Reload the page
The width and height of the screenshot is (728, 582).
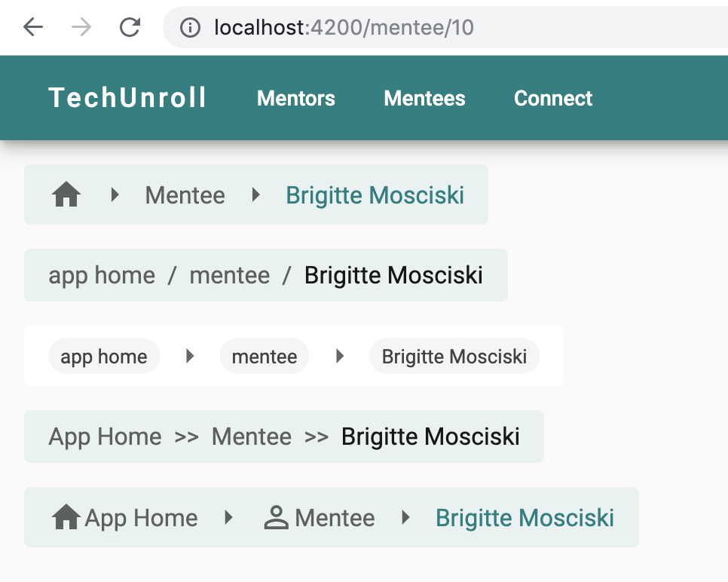(130, 28)
